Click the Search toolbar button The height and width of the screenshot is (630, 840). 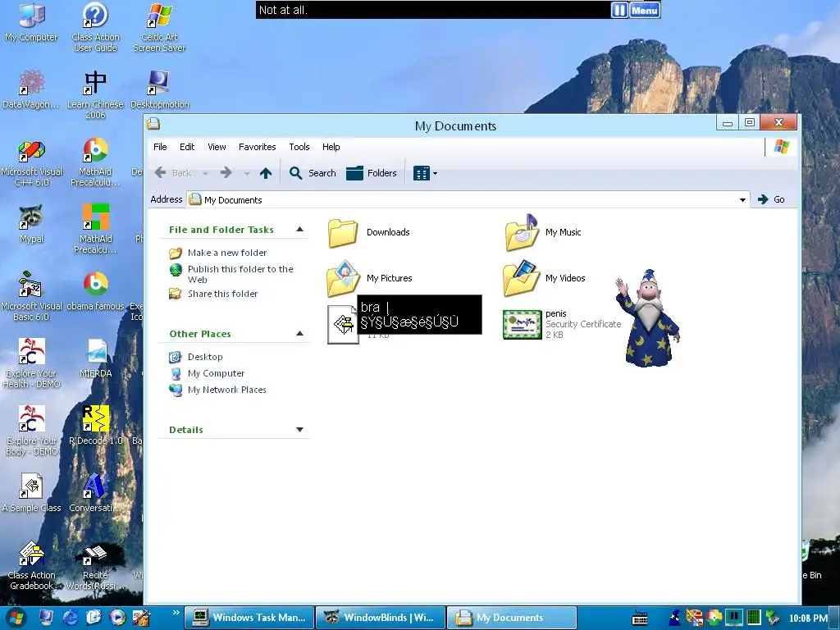point(313,173)
